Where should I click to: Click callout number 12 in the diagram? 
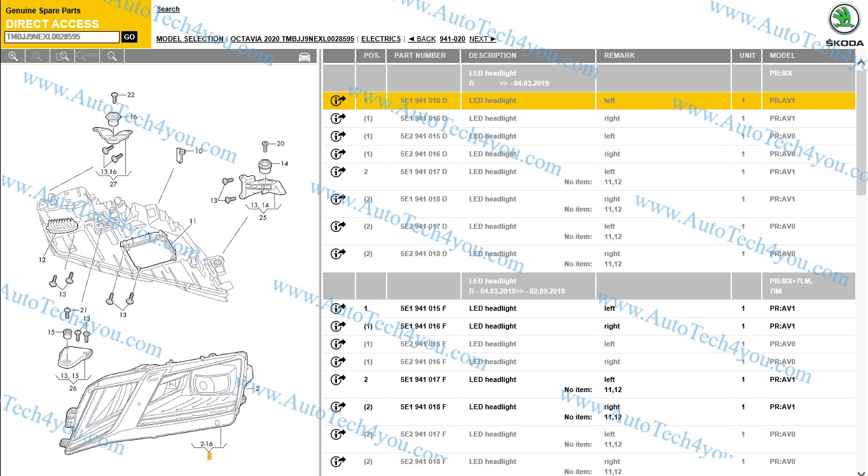coord(42,259)
